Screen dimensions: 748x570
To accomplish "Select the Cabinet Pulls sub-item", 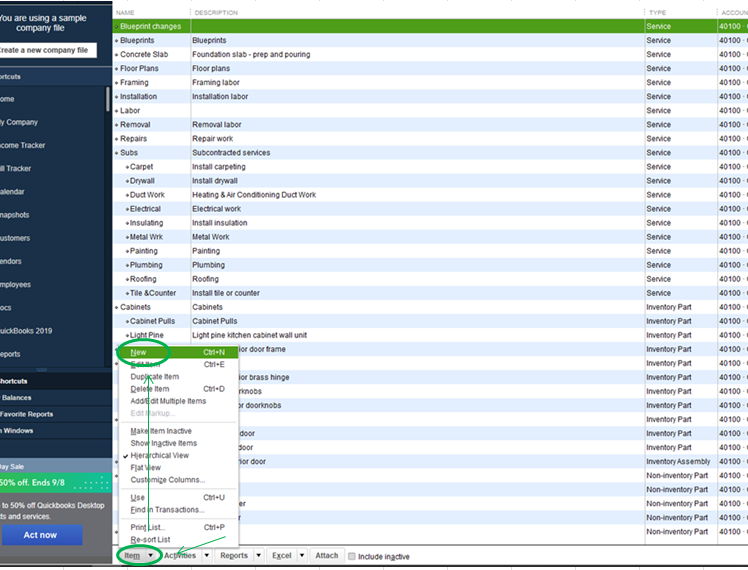I will pyautogui.click(x=152, y=321).
